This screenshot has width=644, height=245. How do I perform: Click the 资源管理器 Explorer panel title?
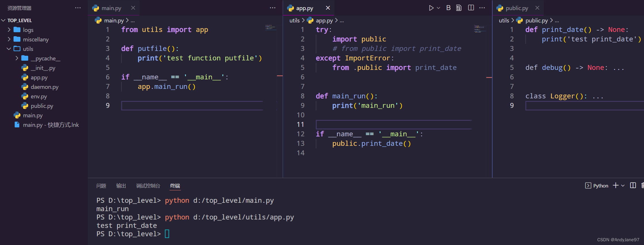19,8
